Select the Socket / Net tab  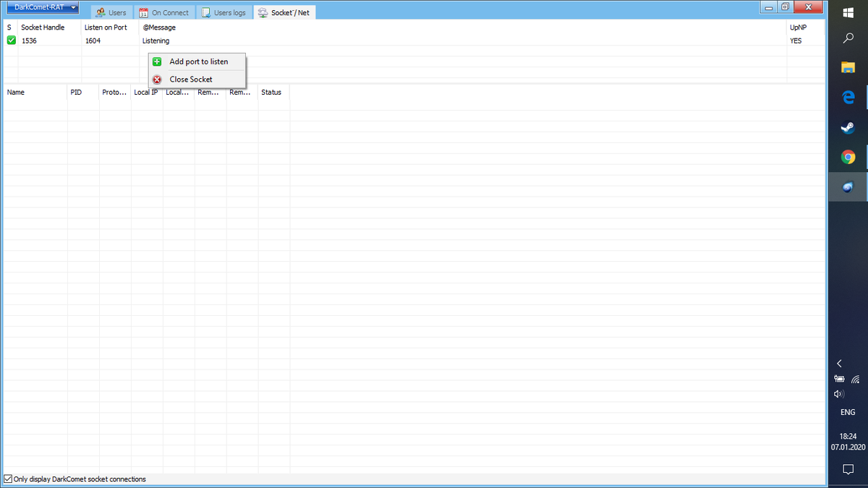[x=284, y=12]
